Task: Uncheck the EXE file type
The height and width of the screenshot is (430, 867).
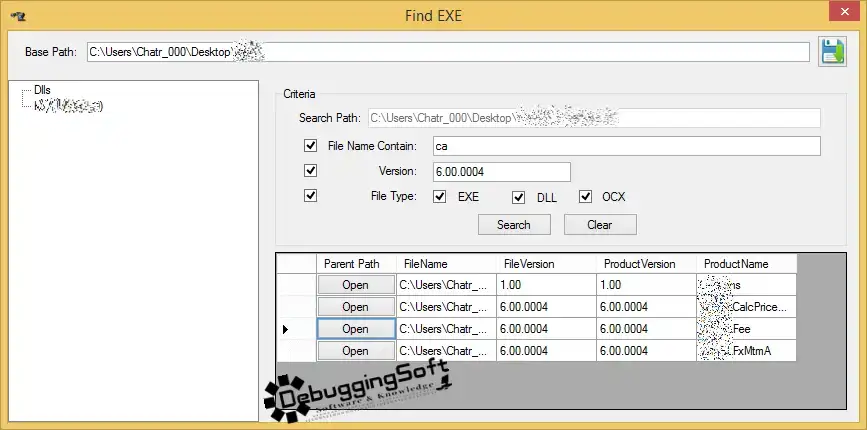Action: point(439,197)
